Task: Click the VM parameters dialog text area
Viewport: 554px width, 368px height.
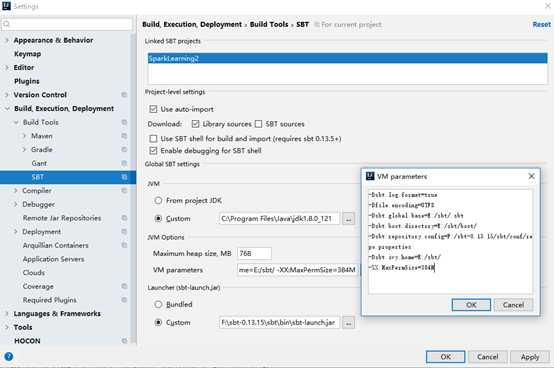Action: coord(450,241)
